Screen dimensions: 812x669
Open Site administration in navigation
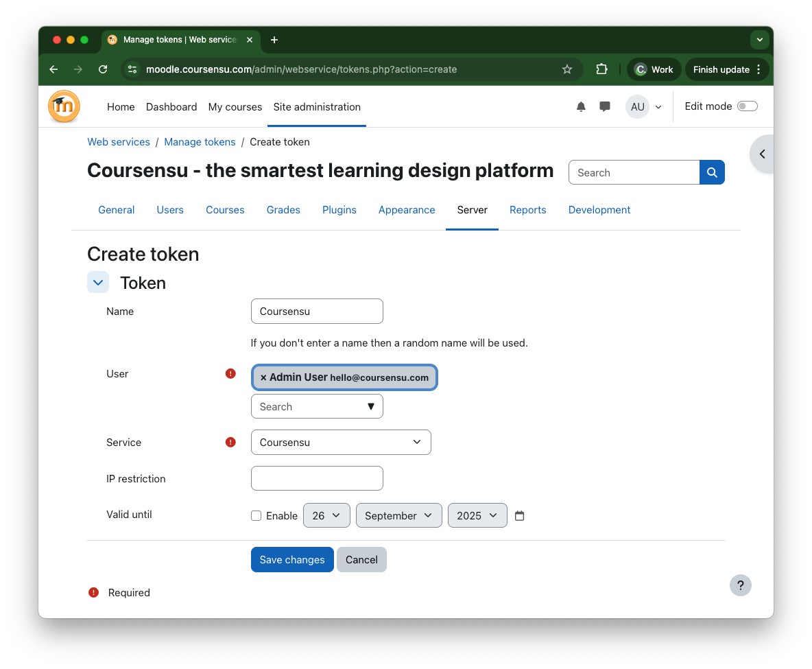(317, 107)
